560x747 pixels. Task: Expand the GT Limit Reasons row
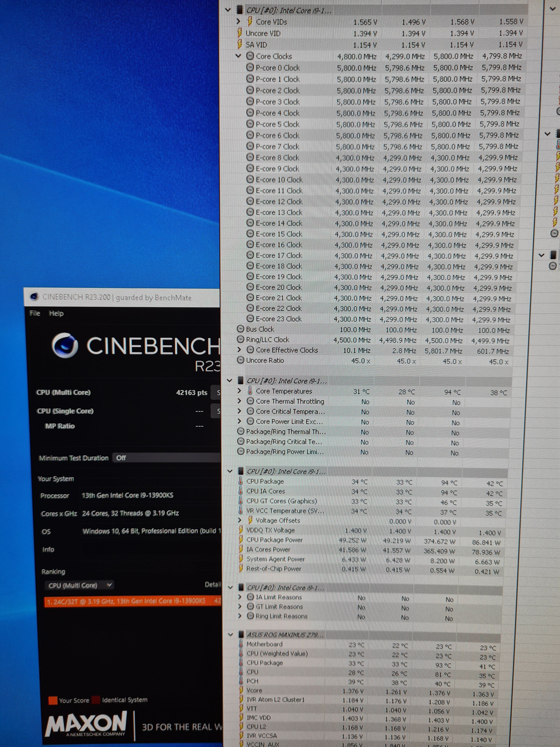click(240, 606)
